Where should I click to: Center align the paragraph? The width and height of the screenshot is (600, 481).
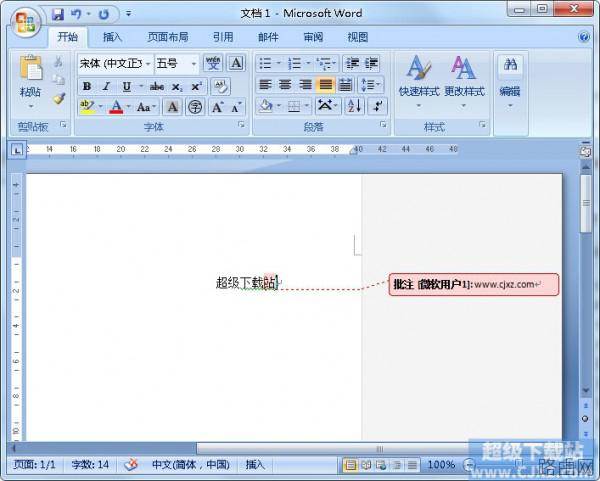pos(285,85)
